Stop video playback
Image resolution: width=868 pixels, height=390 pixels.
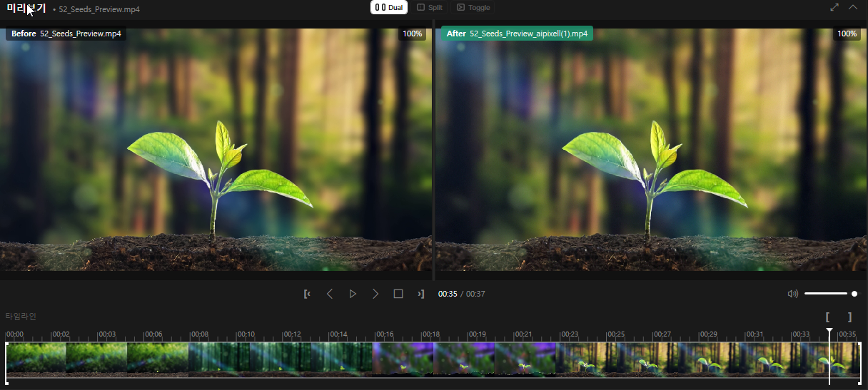(x=398, y=294)
